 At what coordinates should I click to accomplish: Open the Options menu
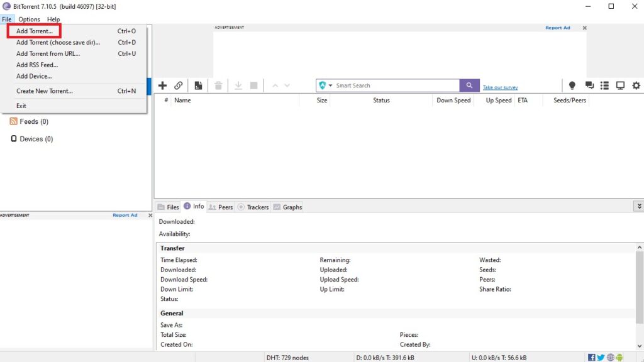29,19
